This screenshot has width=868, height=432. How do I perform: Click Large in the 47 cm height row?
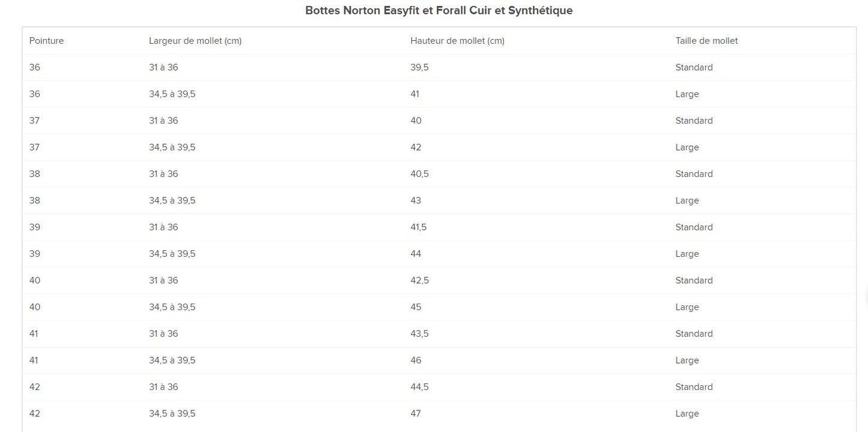(x=687, y=413)
